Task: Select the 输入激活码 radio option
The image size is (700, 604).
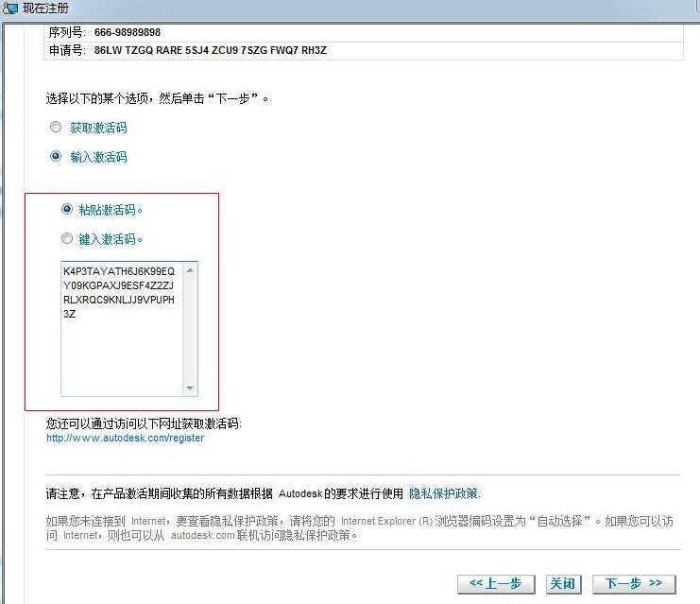Action: (56, 157)
